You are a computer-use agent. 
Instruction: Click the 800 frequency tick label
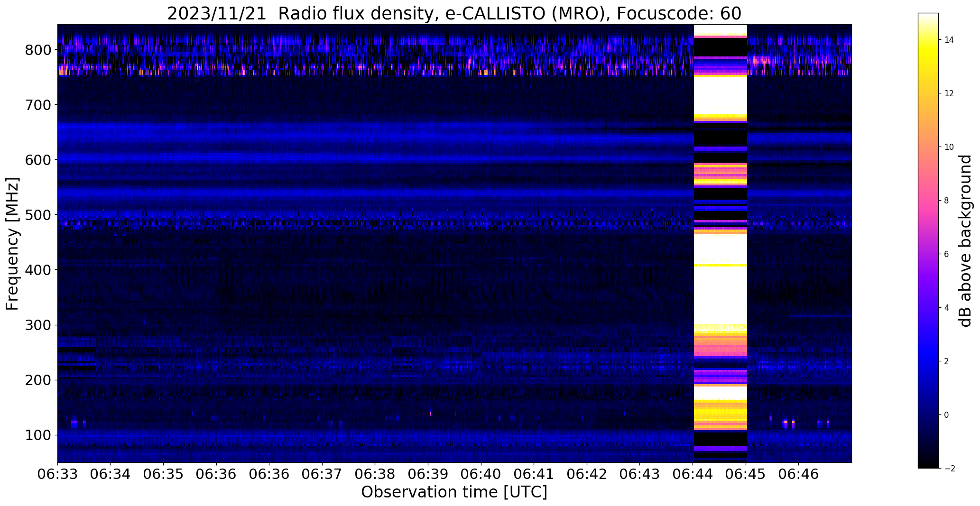38,50
